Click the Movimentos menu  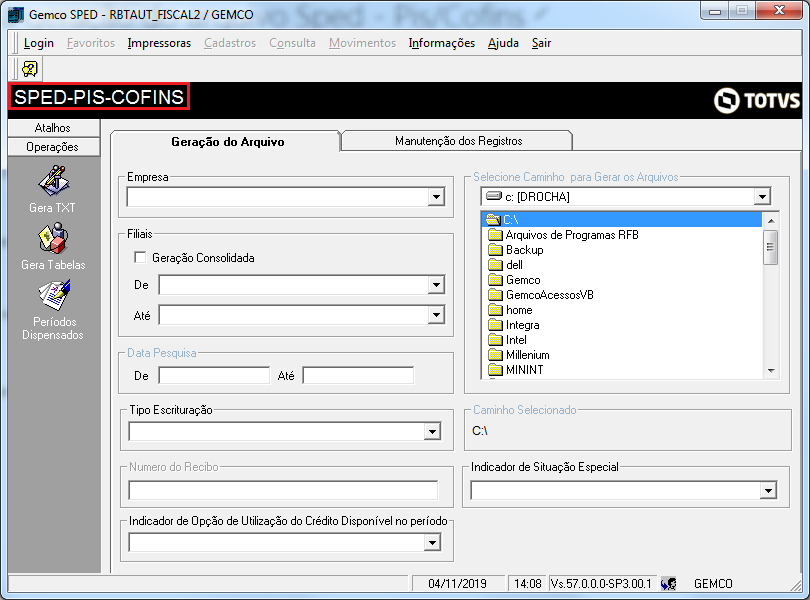[362, 43]
